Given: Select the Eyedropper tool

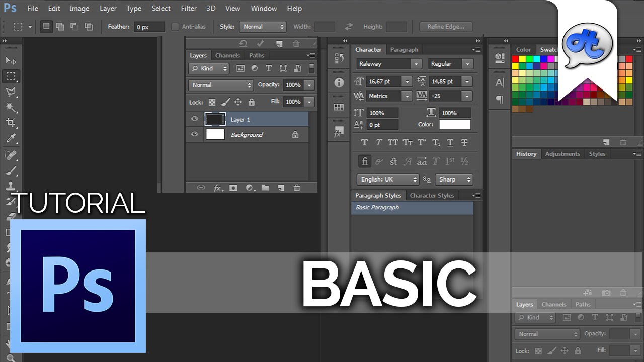Looking at the screenshot, I should (x=11, y=138).
